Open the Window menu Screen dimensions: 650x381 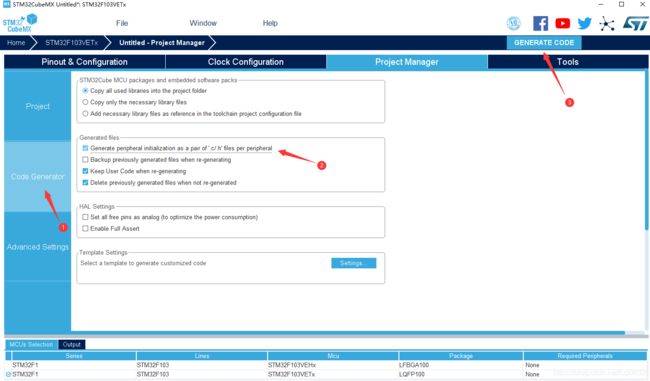(x=203, y=23)
